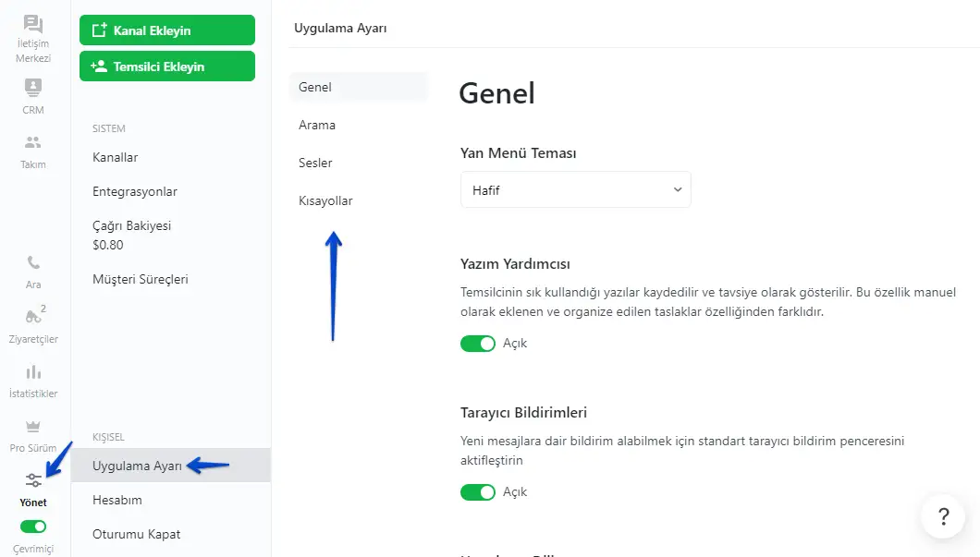The height and width of the screenshot is (557, 980).
Task: Open the help question mark button
Action: point(943,515)
